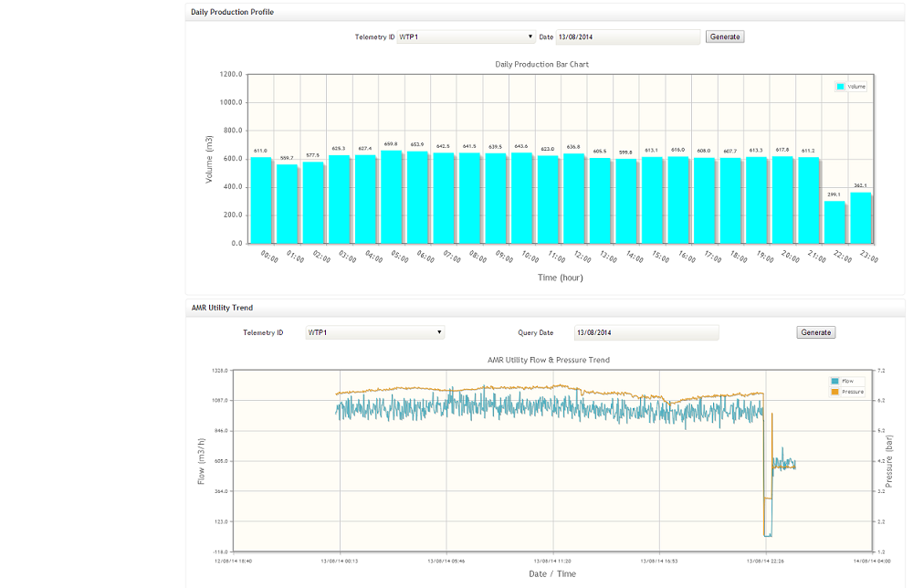Open the WTP1 Telemetry ID dropdown in Daily Production Profile

pos(466,37)
